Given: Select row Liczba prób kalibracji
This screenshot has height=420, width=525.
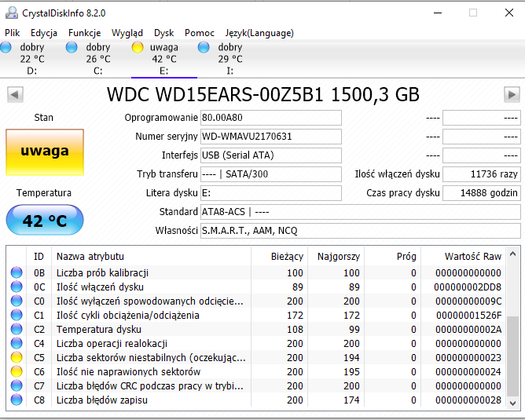Looking at the screenshot, I should (x=256, y=272).
